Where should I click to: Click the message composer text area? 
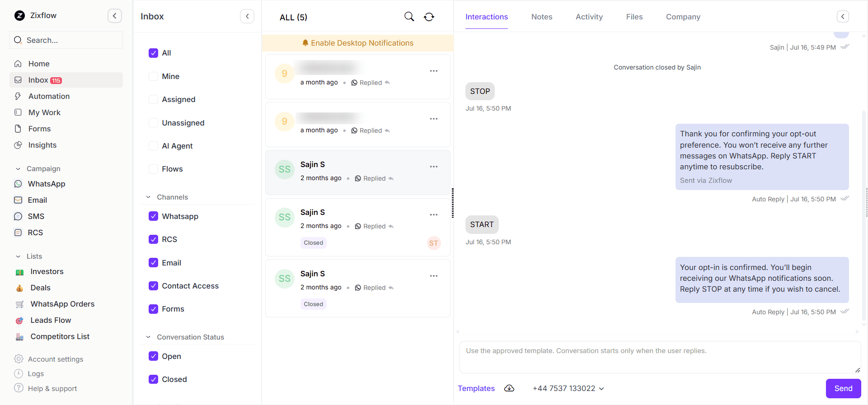(660, 357)
